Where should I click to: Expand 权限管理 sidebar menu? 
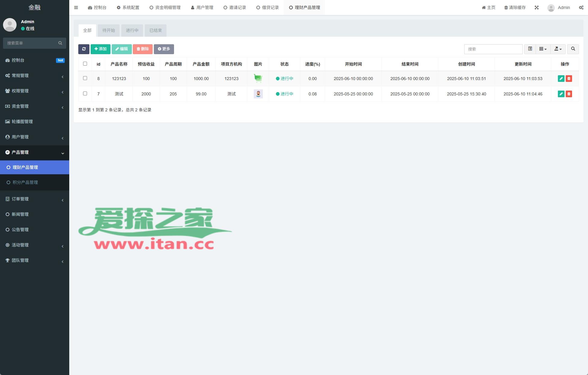coord(35,91)
